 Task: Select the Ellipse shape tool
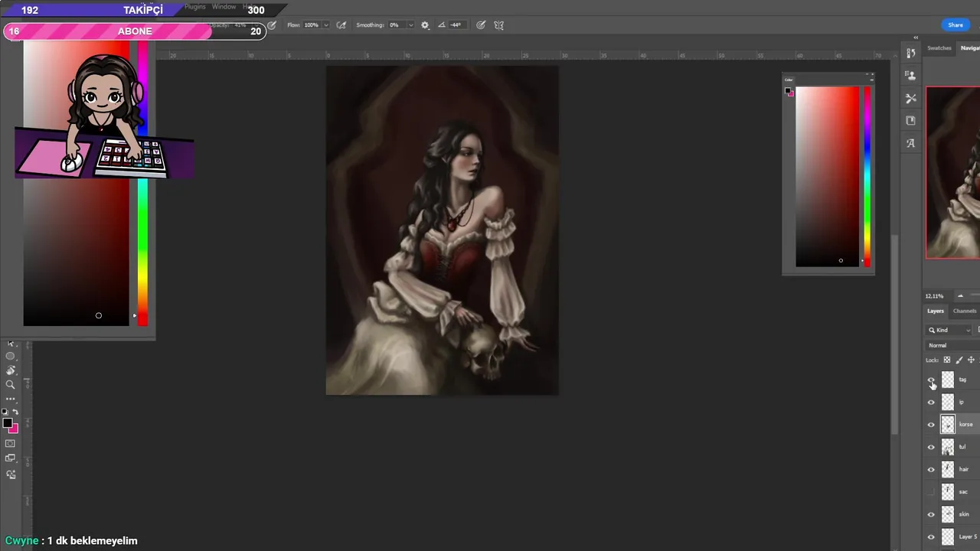(10, 357)
